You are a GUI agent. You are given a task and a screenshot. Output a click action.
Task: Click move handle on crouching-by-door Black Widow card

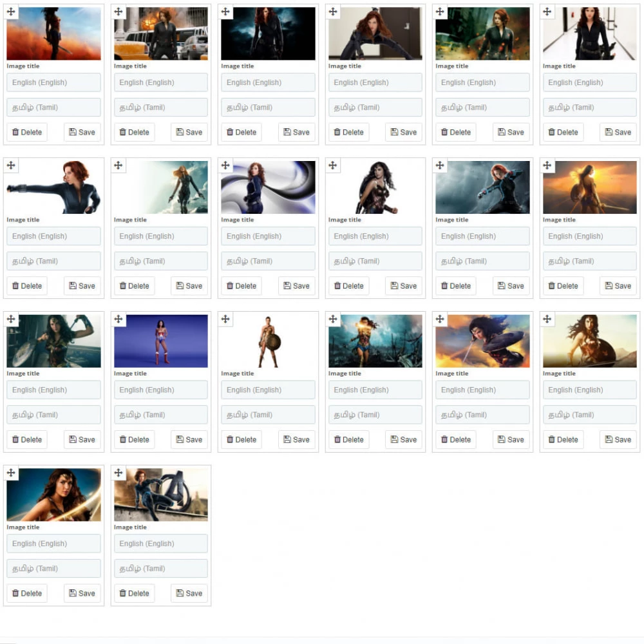[x=333, y=12]
